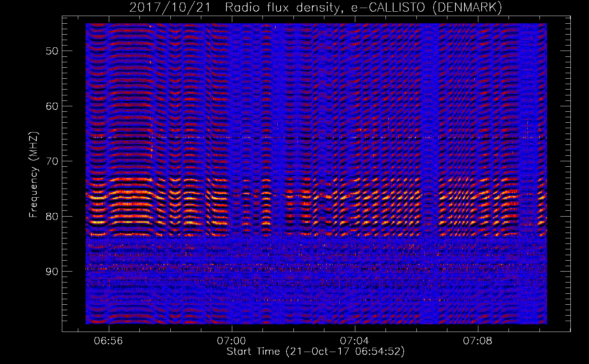Image resolution: width=589 pixels, height=364 pixels.
Task: Click the 'Frequency (MHZ)' axis label
Action: tap(33, 175)
